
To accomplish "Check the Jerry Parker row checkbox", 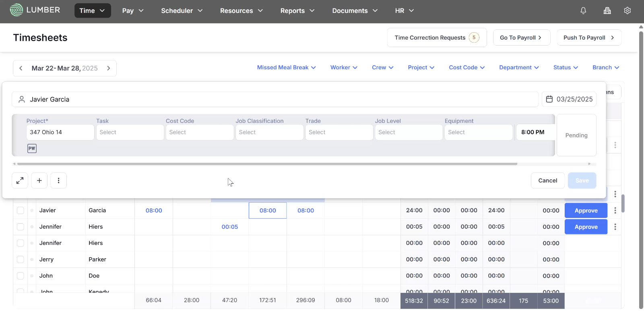I will (x=21, y=259).
